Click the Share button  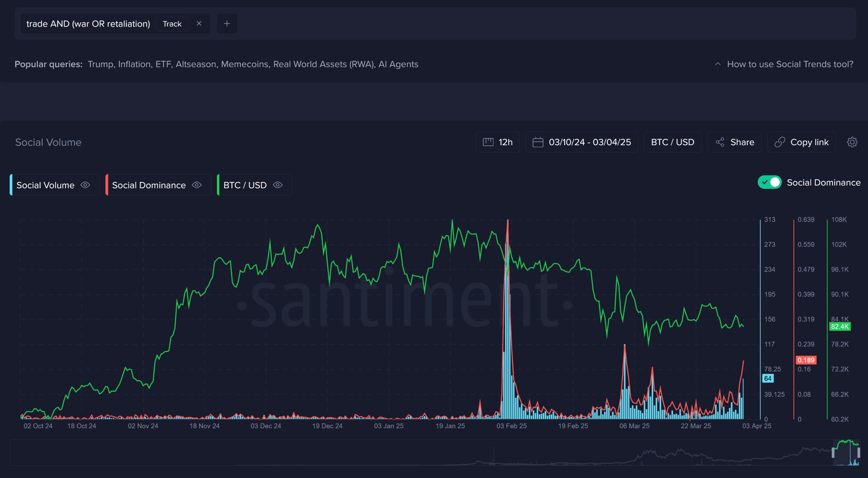[735, 142]
